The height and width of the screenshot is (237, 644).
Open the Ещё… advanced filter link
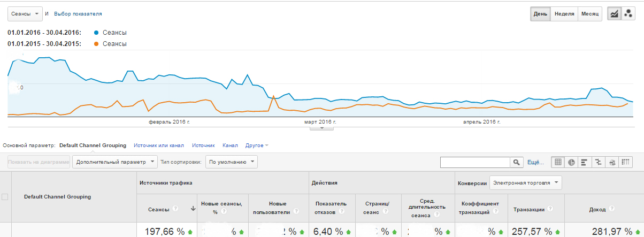[x=535, y=162]
